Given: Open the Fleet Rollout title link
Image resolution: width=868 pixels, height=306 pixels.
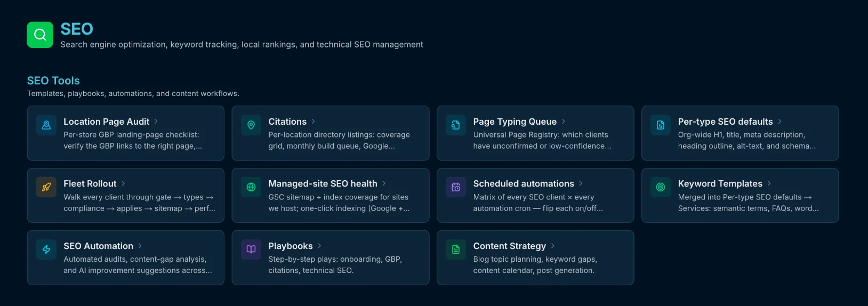Looking at the screenshot, I should click(x=90, y=183).
